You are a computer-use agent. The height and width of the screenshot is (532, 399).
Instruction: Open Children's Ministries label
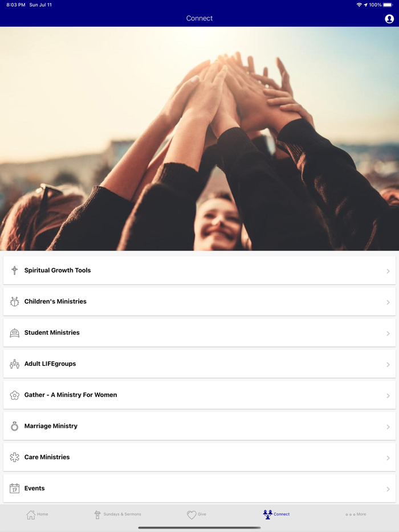coord(55,301)
